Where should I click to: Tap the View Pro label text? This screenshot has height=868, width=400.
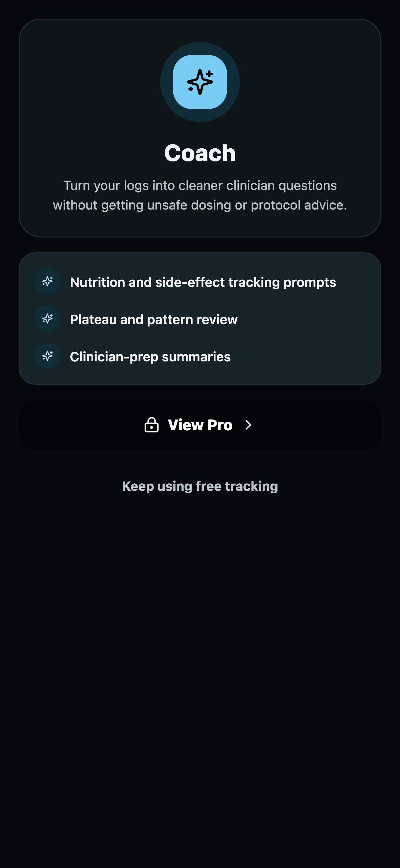tap(200, 425)
